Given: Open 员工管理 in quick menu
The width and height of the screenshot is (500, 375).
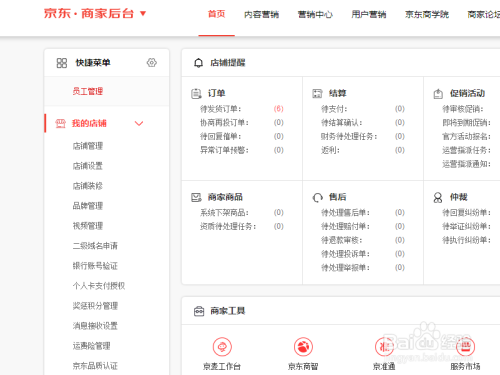Looking at the screenshot, I should coord(88,91).
